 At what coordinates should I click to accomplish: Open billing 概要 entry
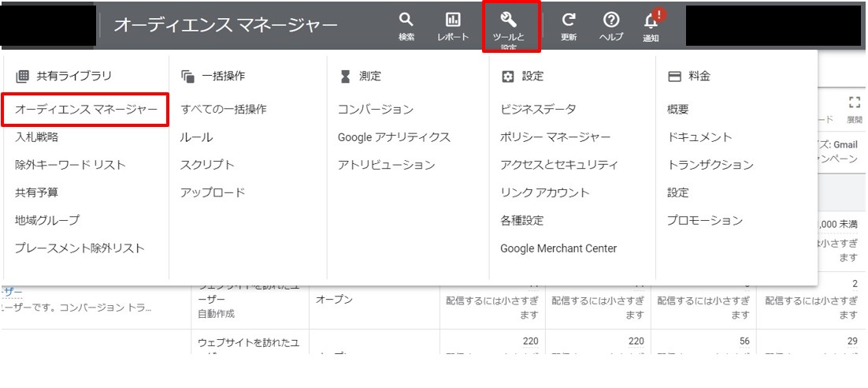pos(678,109)
